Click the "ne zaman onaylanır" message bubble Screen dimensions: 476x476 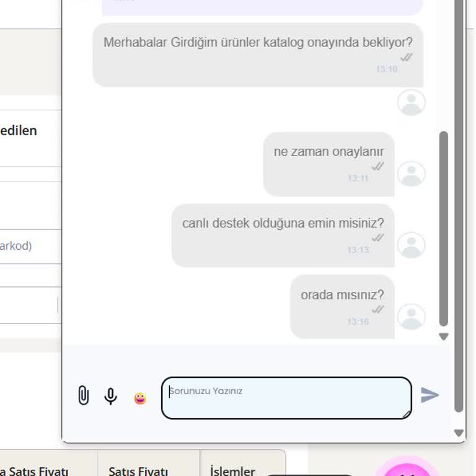328,164
